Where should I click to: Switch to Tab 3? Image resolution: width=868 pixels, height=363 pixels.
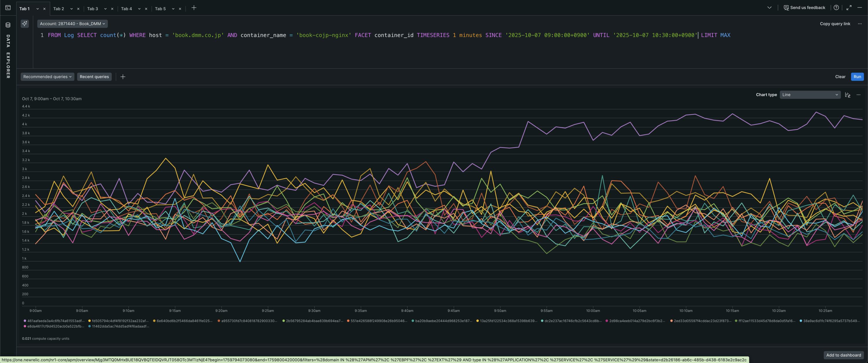(92, 9)
